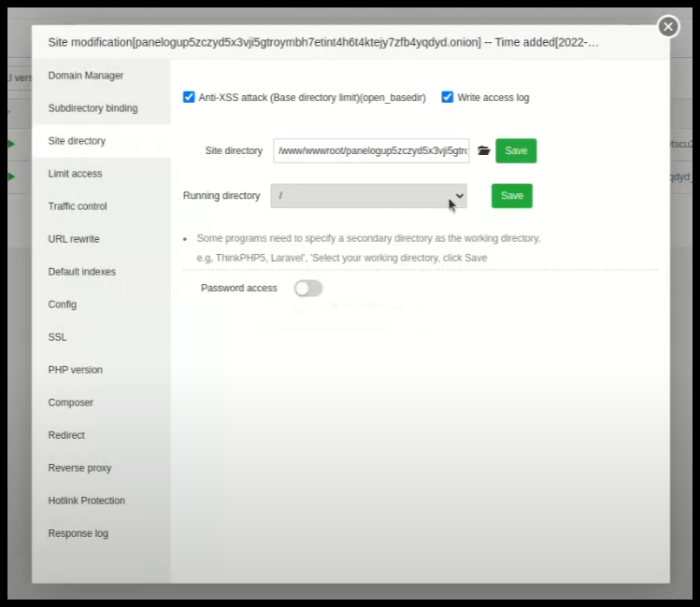Image resolution: width=700 pixels, height=607 pixels.
Task: Select Hotlink Protection in sidebar
Action: pos(87,501)
